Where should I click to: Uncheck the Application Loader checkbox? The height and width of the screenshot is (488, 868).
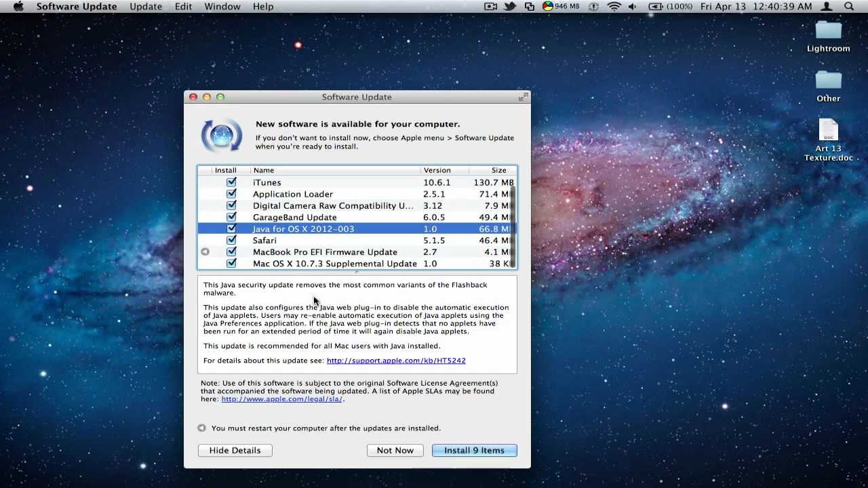[231, 193]
